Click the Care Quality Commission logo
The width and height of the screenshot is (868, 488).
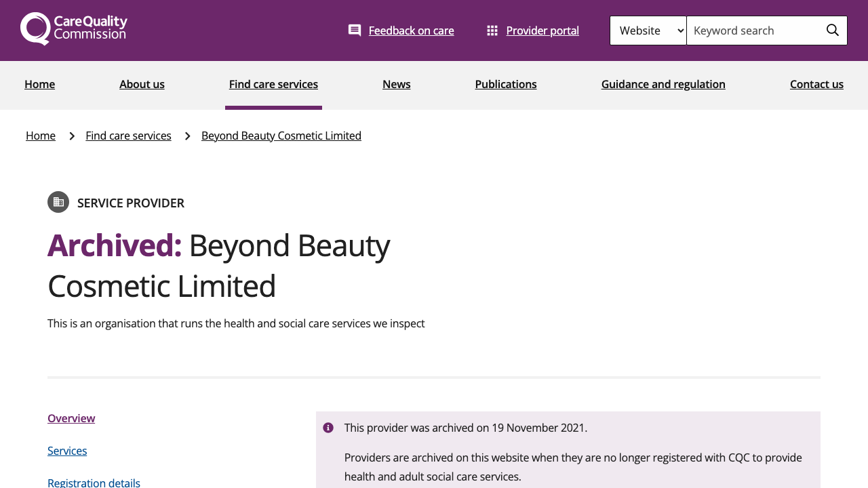(73, 28)
